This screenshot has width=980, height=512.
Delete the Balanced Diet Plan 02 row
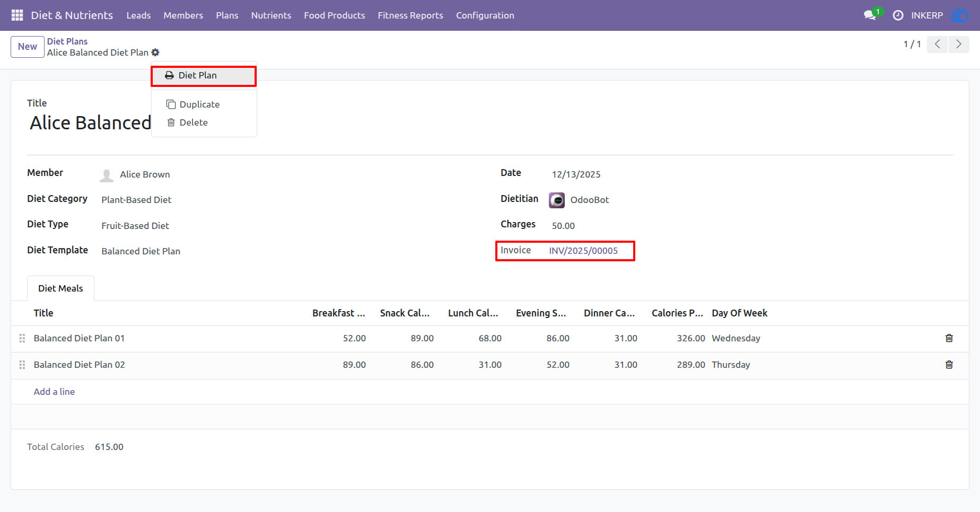click(949, 365)
